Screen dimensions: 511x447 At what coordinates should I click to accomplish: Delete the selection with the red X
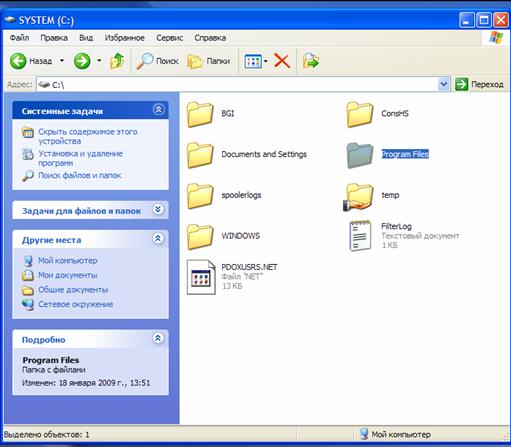coord(282,61)
